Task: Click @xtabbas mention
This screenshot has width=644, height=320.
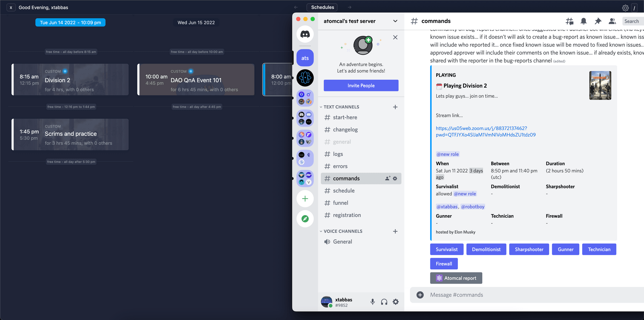Action: (x=447, y=207)
